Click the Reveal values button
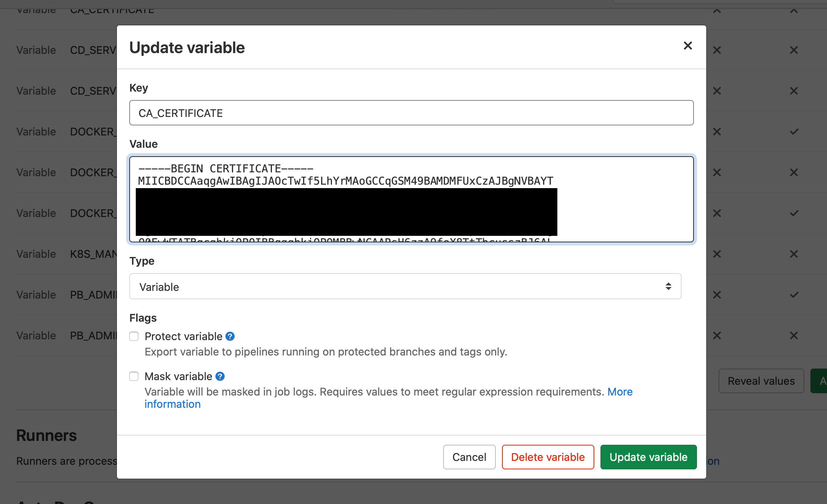Image resolution: width=827 pixels, height=504 pixels. [760, 381]
